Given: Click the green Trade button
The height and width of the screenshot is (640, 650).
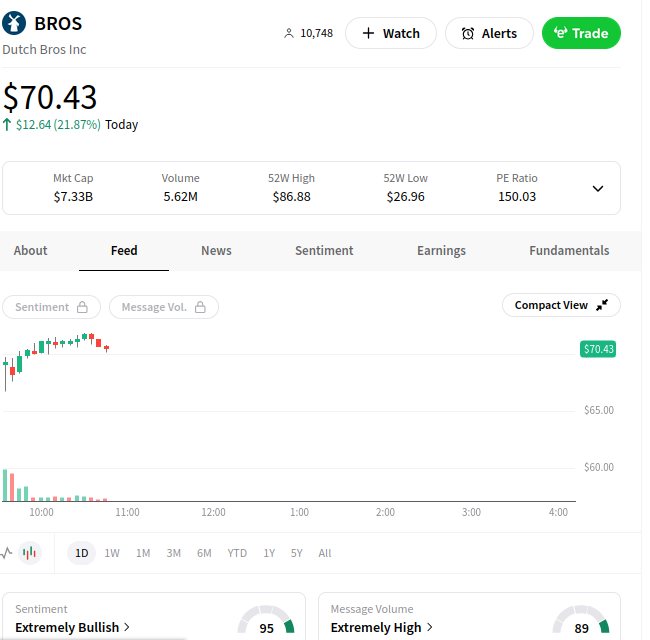Looking at the screenshot, I should [581, 33].
